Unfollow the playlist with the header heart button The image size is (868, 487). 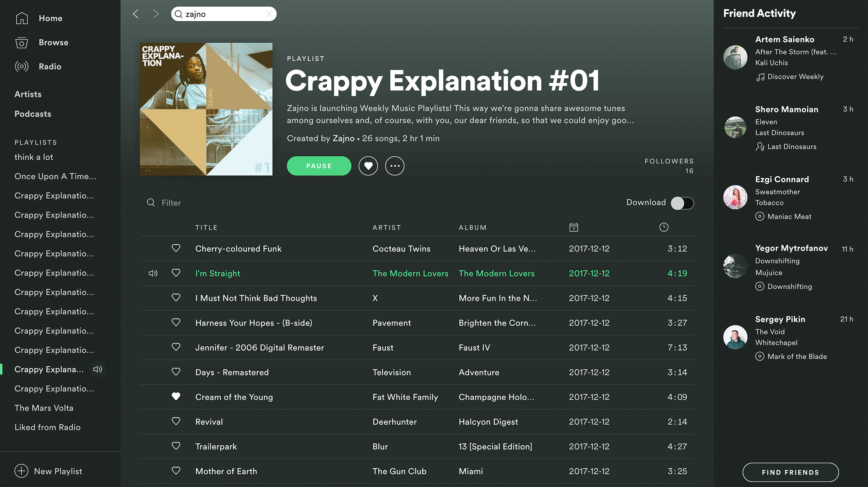368,166
